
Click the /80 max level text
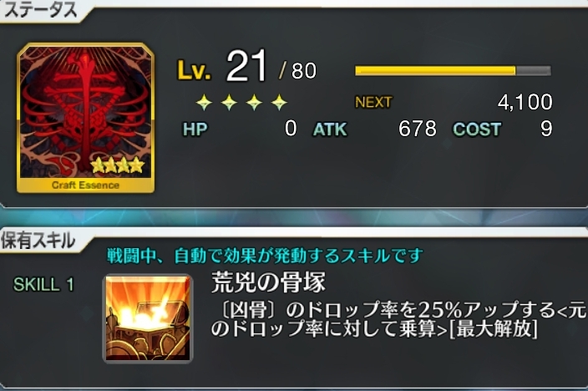click(297, 70)
